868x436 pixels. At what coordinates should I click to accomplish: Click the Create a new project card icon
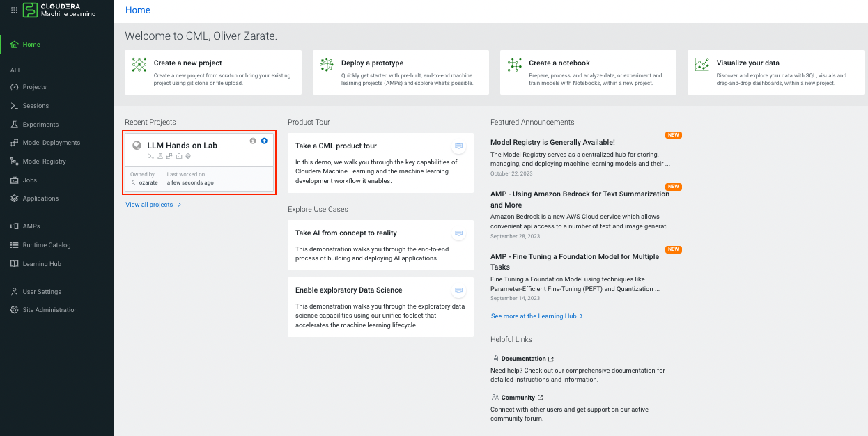click(x=139, y=65)
